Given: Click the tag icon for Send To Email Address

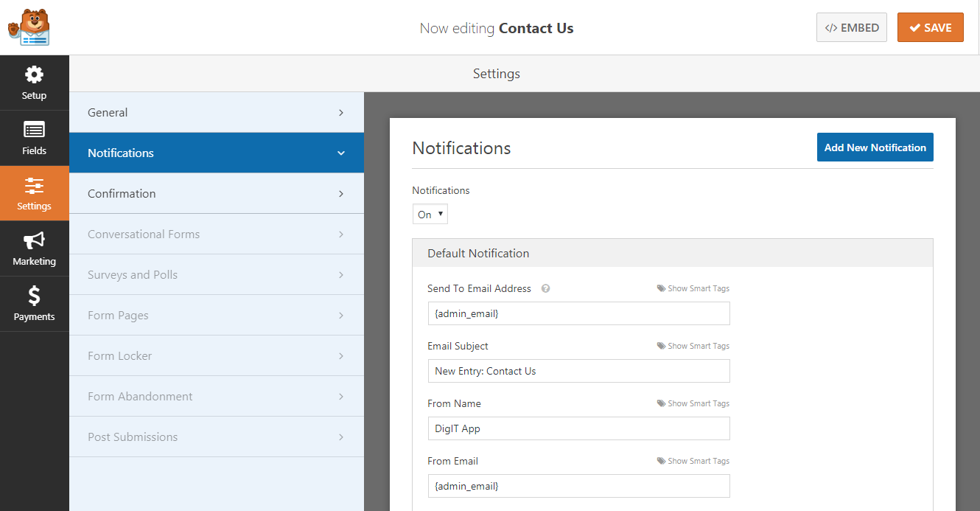Looking at the screenshot, I should 661,288.
